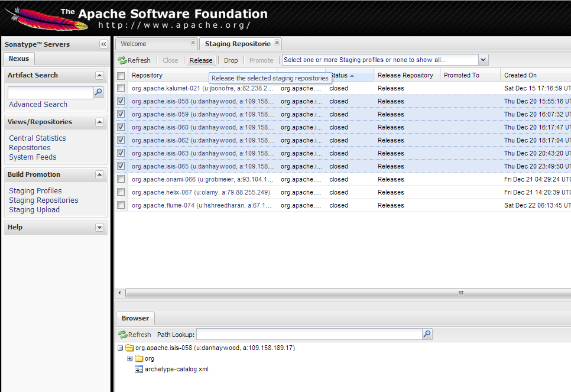The image size is (571, 392).
Task: Uncheck the org.apache.isis-058 repository checkbox
Action: tap(121, 101)
